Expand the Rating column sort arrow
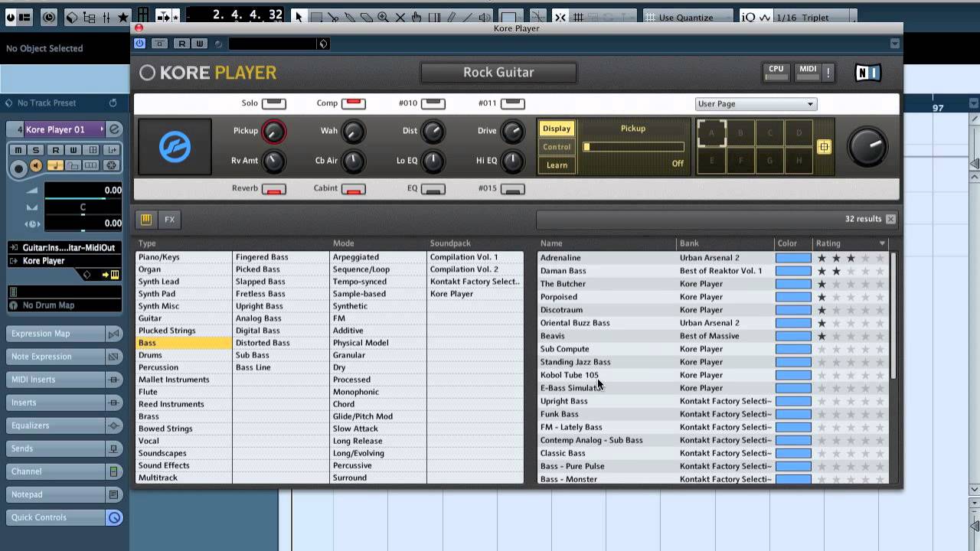This screenshot has height=551, width=980. coord(882,243)
